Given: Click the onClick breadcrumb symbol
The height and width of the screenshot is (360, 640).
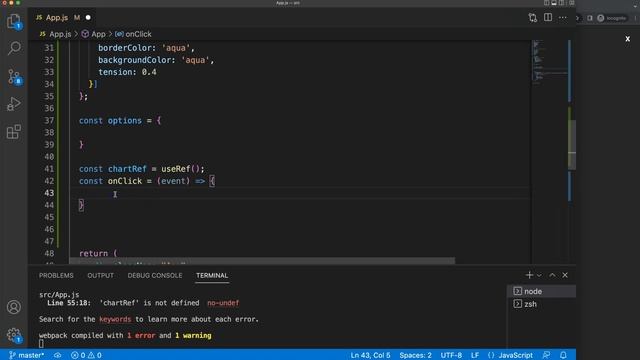Looking at the screenshot, I should click(x=133, y=34).
